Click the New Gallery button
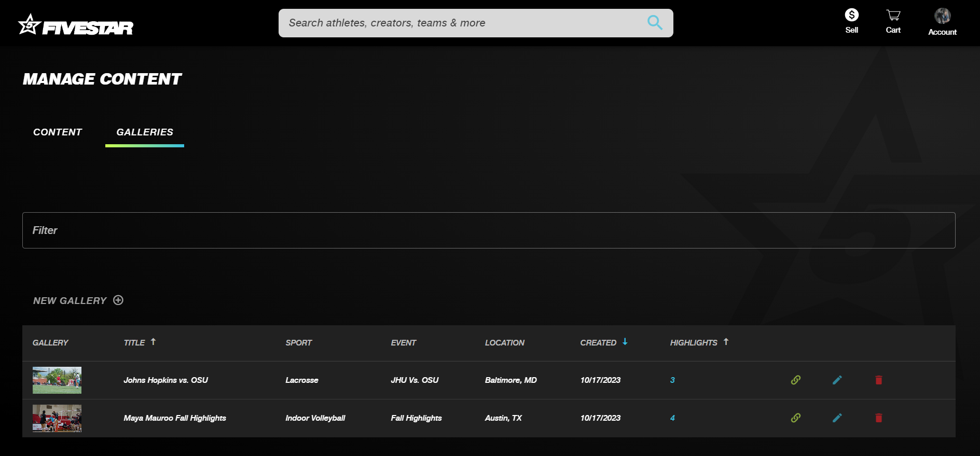Viewport: 980px width, 456px height. click(x=78, y=301)
